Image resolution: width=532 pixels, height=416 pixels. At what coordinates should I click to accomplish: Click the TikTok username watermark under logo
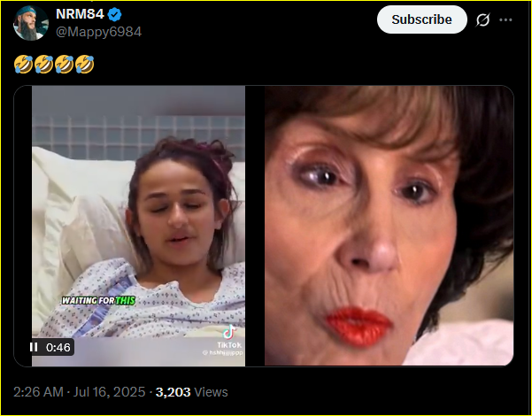pyautogui.click(x=222, y=353)
